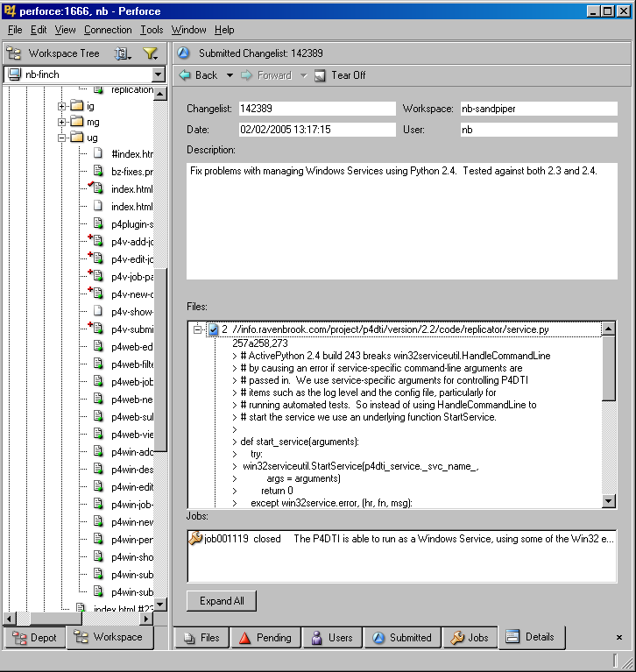636x672 pixels.
Task: Click the workspace tree filter funnel icon
Action: [149, 53]
